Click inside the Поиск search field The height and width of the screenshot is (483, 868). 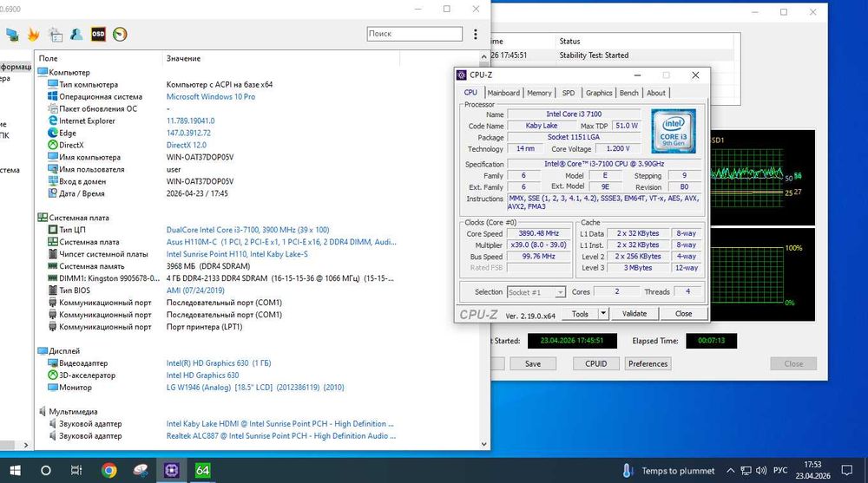414,34
